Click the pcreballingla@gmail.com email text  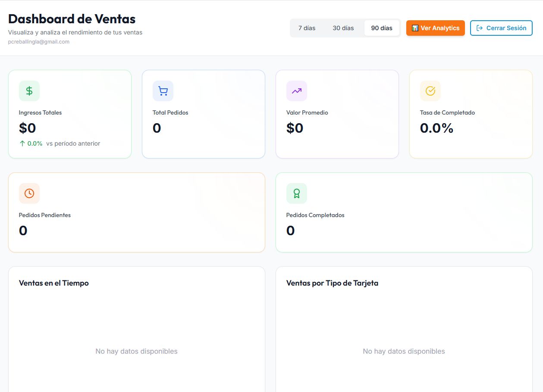pyautogui.click(x=39, y=42)
